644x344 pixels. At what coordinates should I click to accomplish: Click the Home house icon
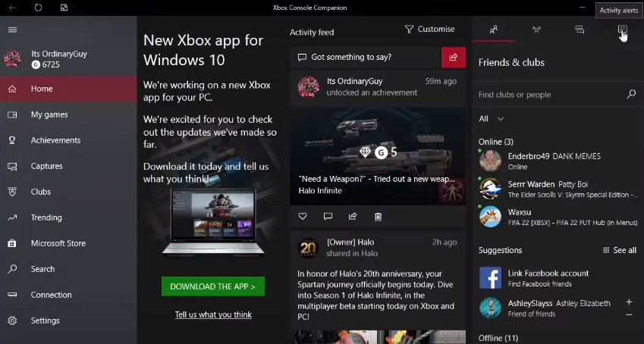[12, 89]
